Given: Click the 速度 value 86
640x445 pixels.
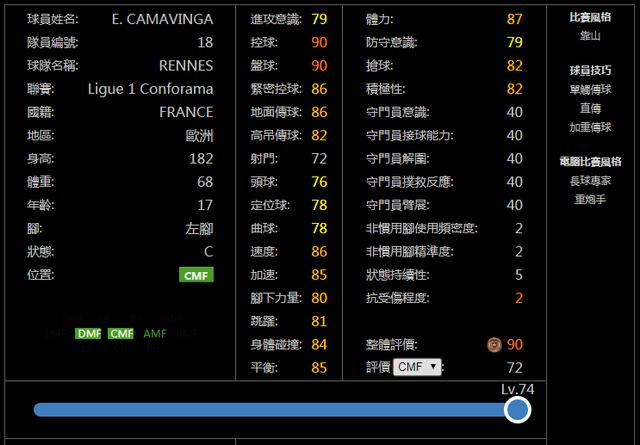Looking at the screenshot, I should pos(319,252).
